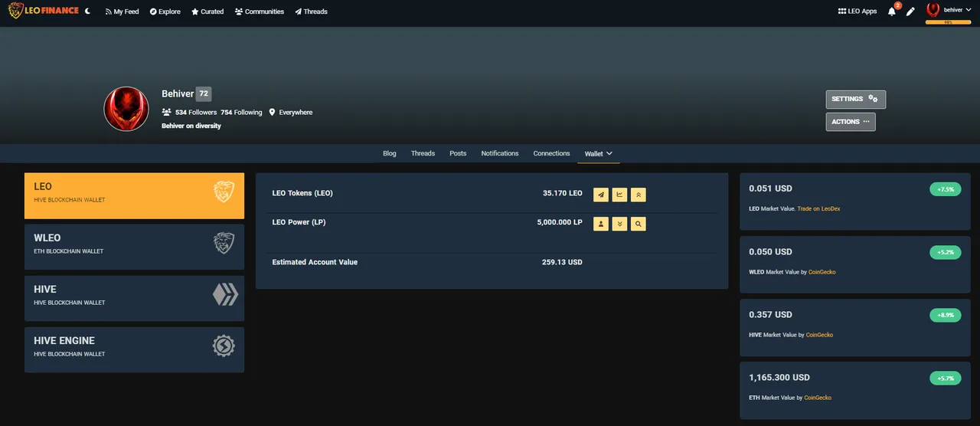The width and height of the screenshot is (980, 426).
Task: Click the +7.5% LEO change badge
Action: pyautogui.click(x=945, y=189)
